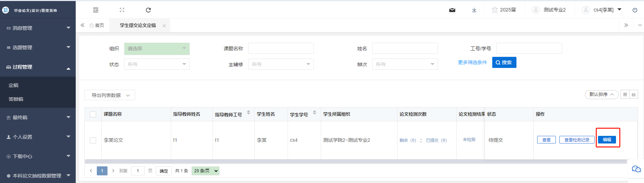
Task: Open the 组织 请选择 dropdown
Action: coord(157,49)
